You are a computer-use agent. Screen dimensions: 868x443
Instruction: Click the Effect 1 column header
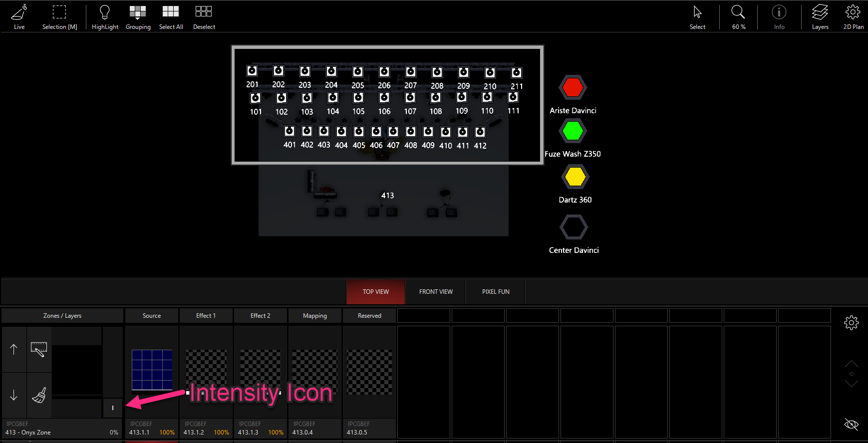pos(206,316)
